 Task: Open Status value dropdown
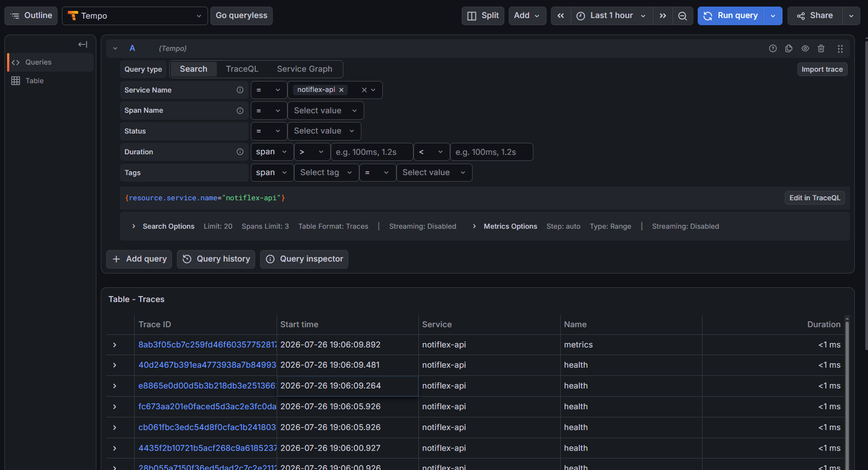(324, 131)
